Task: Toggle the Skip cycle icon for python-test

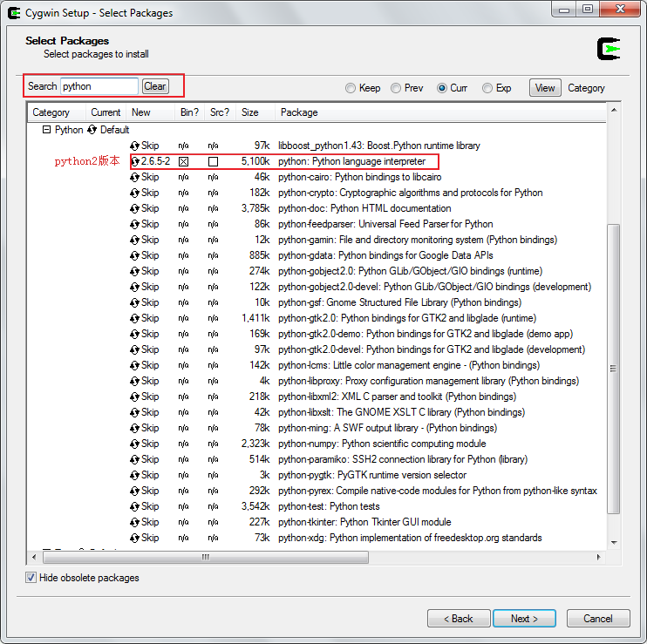Action: [x=134, y=506]
